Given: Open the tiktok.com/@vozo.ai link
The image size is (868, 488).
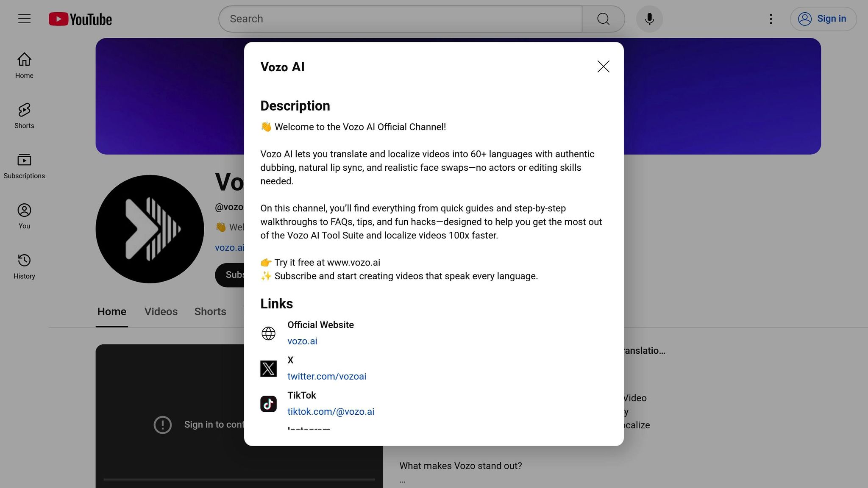Looking at the screenshot, I should pos(331,411).
